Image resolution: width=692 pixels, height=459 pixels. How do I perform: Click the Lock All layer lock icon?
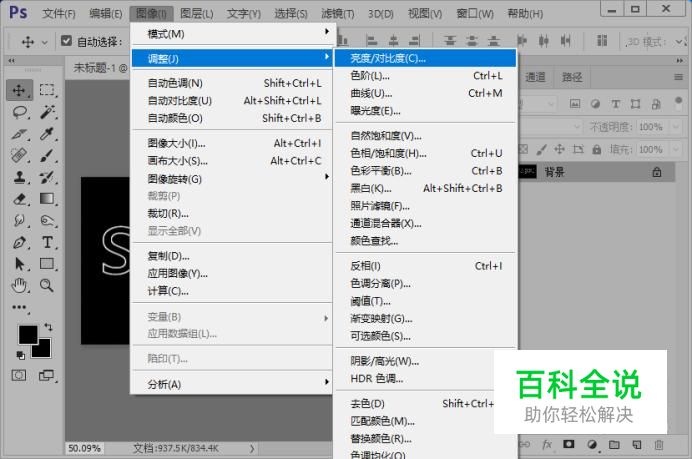[596, 150]
